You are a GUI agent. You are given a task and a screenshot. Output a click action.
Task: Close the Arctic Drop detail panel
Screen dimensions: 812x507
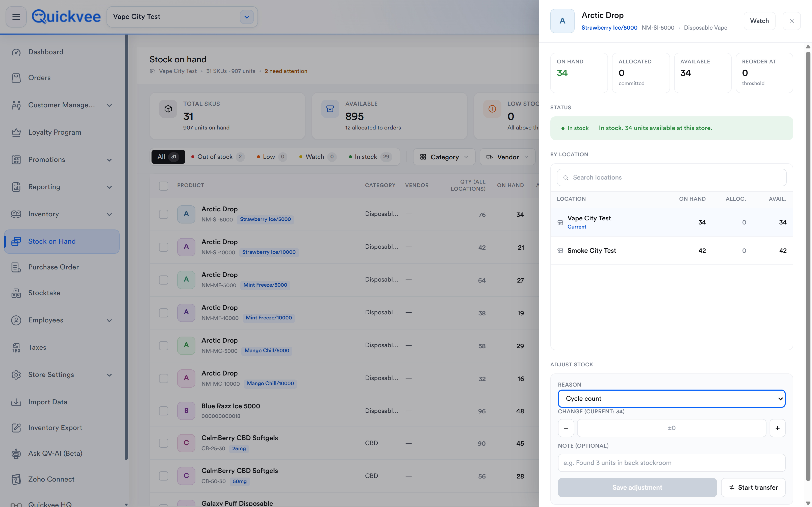pyautogui.click(x=792, y=21)
